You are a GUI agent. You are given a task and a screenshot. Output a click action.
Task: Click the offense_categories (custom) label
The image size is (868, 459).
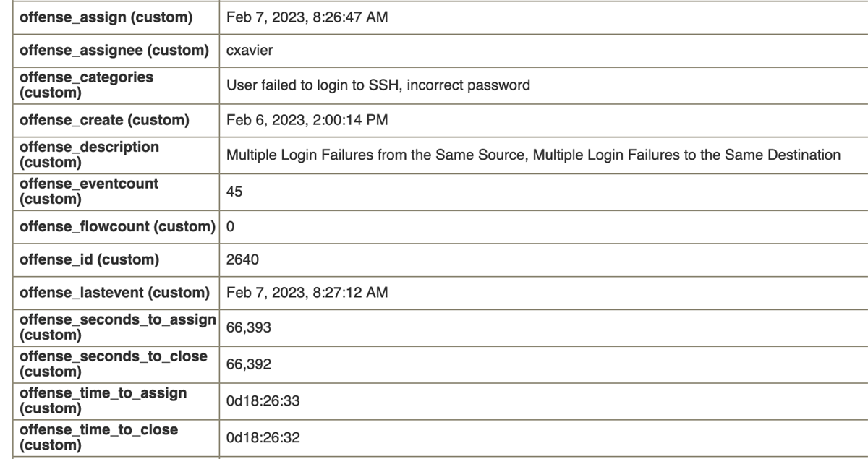(86, 85)
